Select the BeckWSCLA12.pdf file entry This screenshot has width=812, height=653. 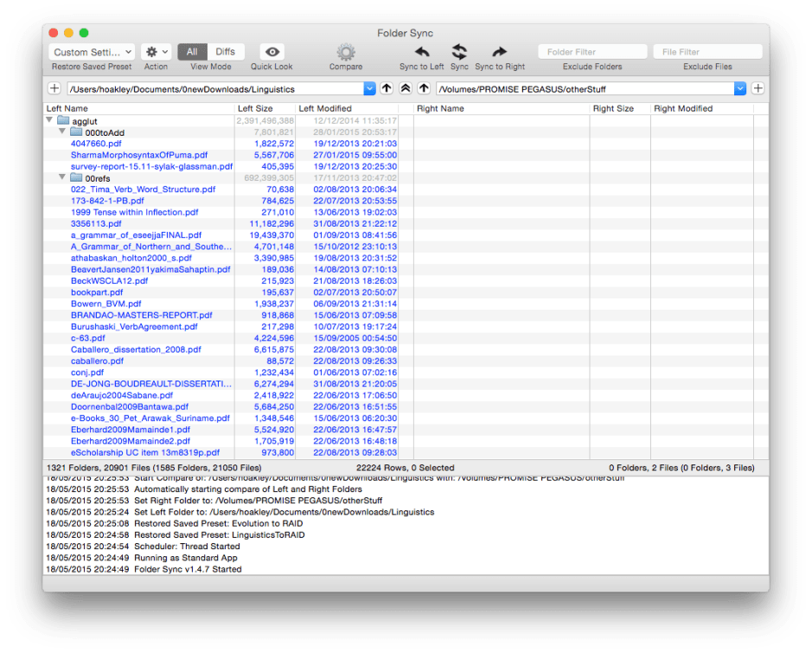coord(108,280)
